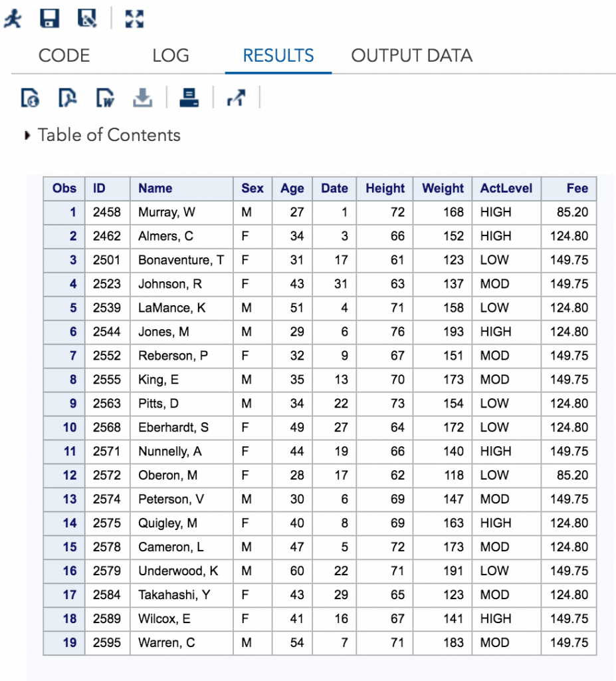Select the name Takahashi, Y

point(174,595)
